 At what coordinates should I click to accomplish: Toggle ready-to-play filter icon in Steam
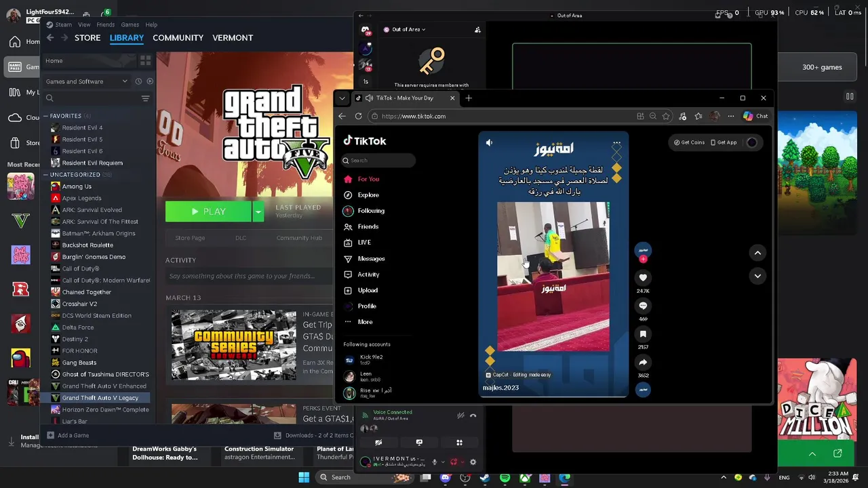(x=150, y=81)
